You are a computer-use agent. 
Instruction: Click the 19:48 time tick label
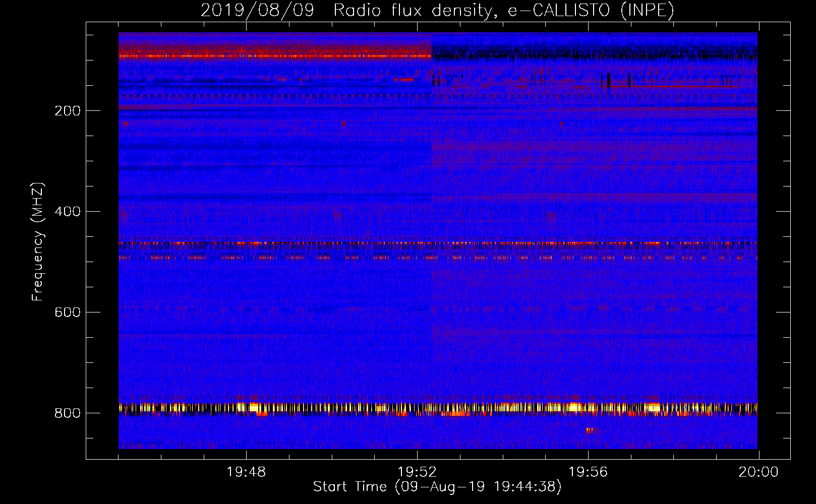click(246, 472)
